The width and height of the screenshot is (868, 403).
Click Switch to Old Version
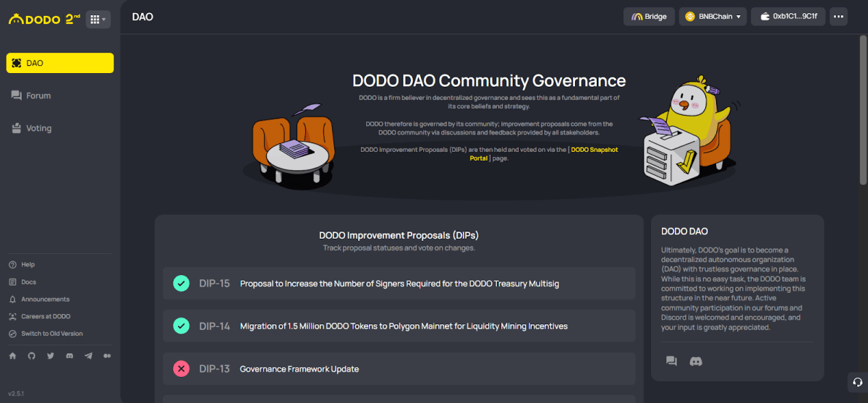pos(46,334)
